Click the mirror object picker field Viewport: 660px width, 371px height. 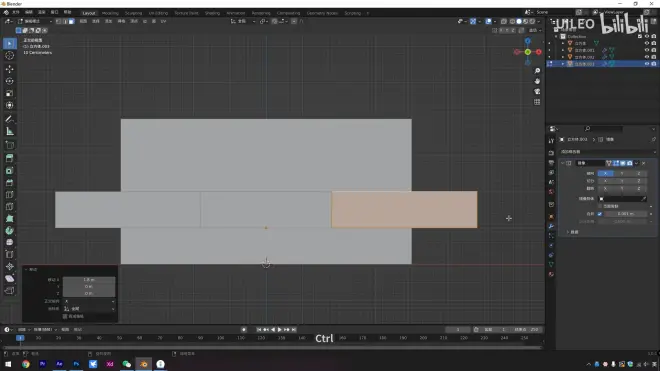(623, 199)
